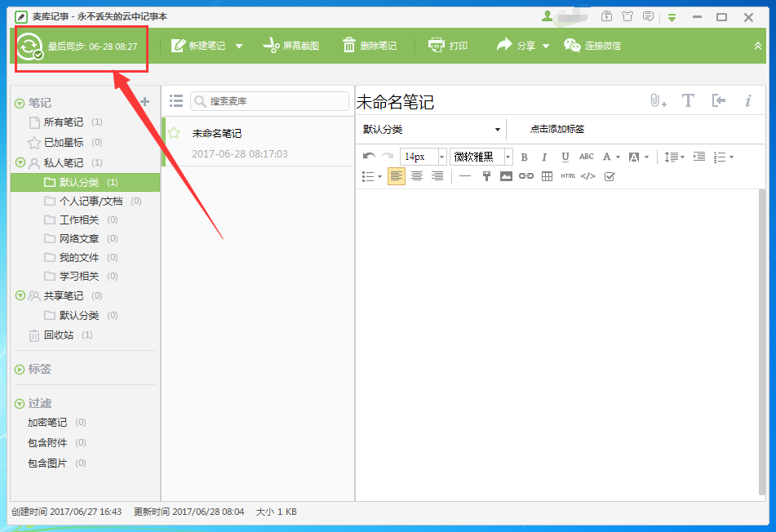The image size is (776, 532).
Task: Collapse the 私人笔记 group
Action: tap(20, 162)
